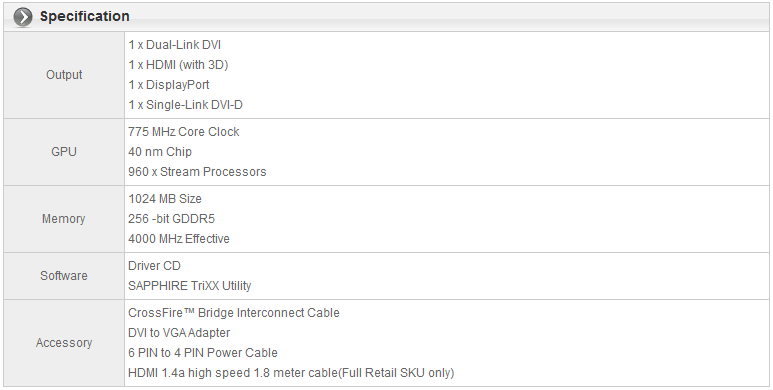
Task: Click the Software row label
Action: 64,276
